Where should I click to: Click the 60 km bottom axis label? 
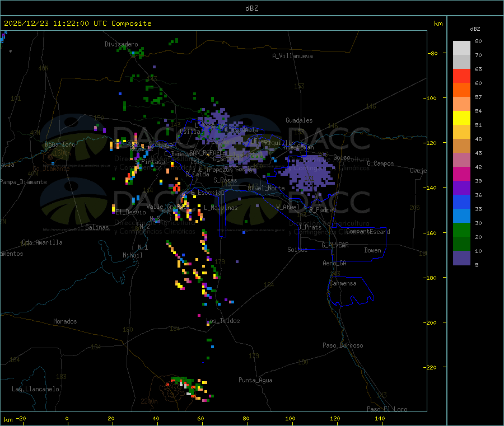(200, 418)
